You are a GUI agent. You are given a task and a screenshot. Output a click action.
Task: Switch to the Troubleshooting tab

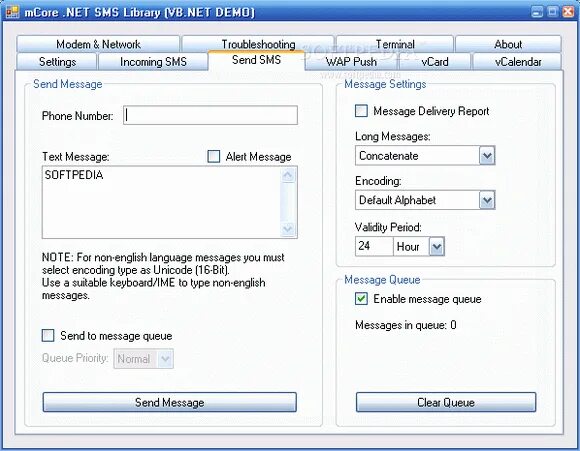click(258, 44)
